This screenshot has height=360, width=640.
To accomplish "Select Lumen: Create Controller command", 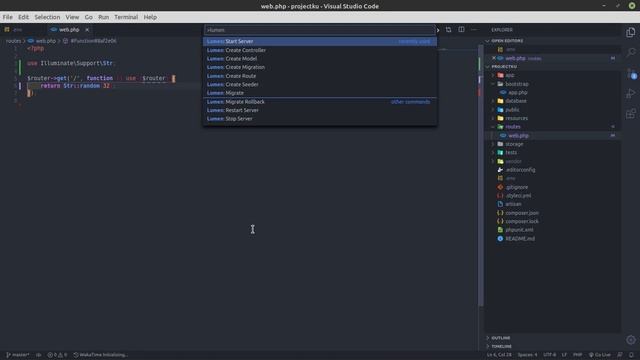I will (320, 50).
